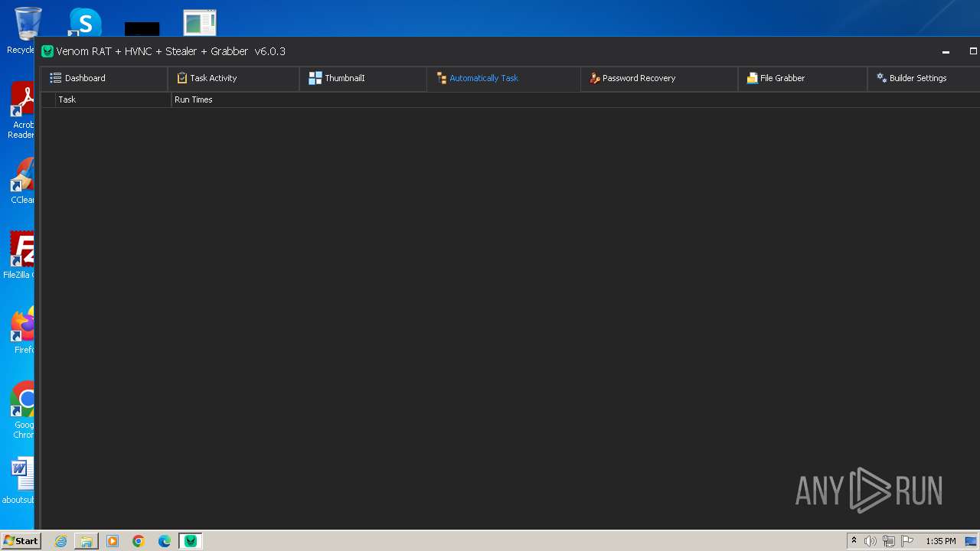Select the Google Chrome desktop shortcut
The height and width of the screenshot is (551, 980).
click(22, 410)
